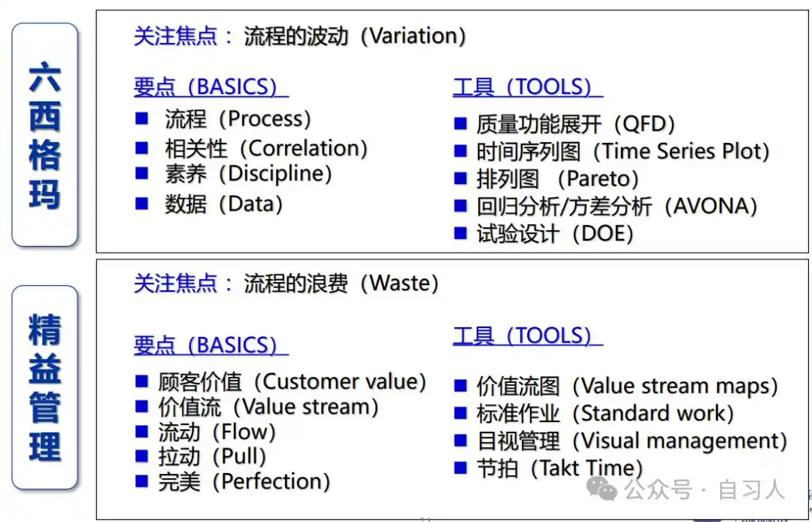Click the 完美 (Perfection) item

[x=244, y=481]
